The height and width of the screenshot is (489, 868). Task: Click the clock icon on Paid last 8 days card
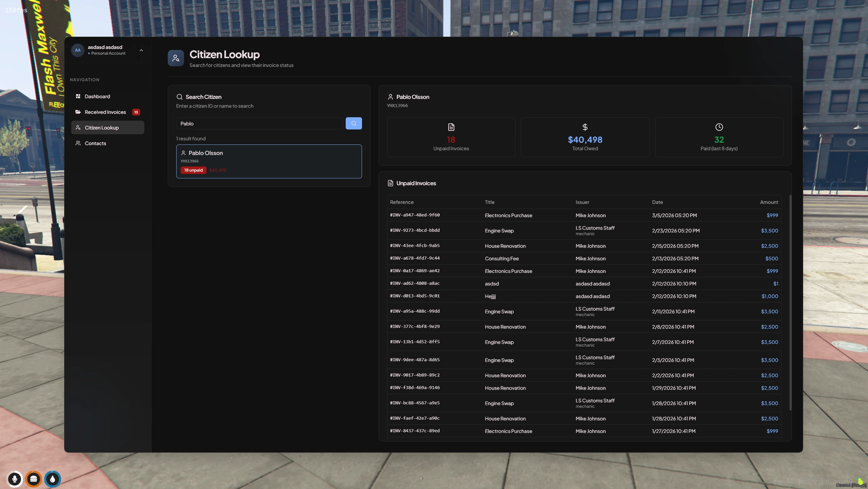(719, 127)
